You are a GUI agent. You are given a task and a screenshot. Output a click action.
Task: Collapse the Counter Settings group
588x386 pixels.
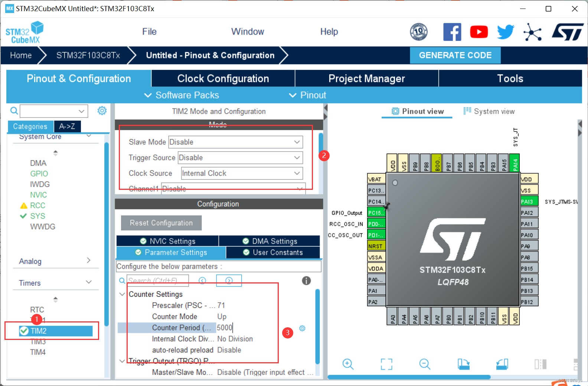coord(122,294)
